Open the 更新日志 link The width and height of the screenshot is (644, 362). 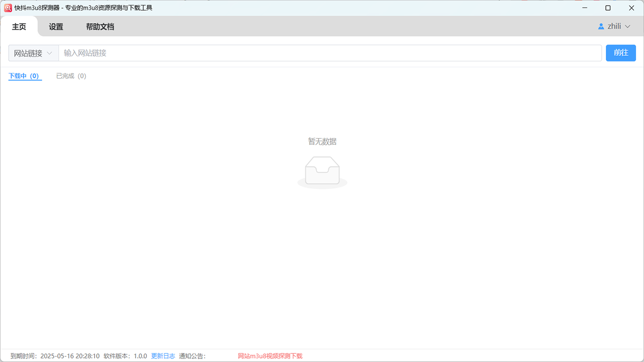point(163,356)
